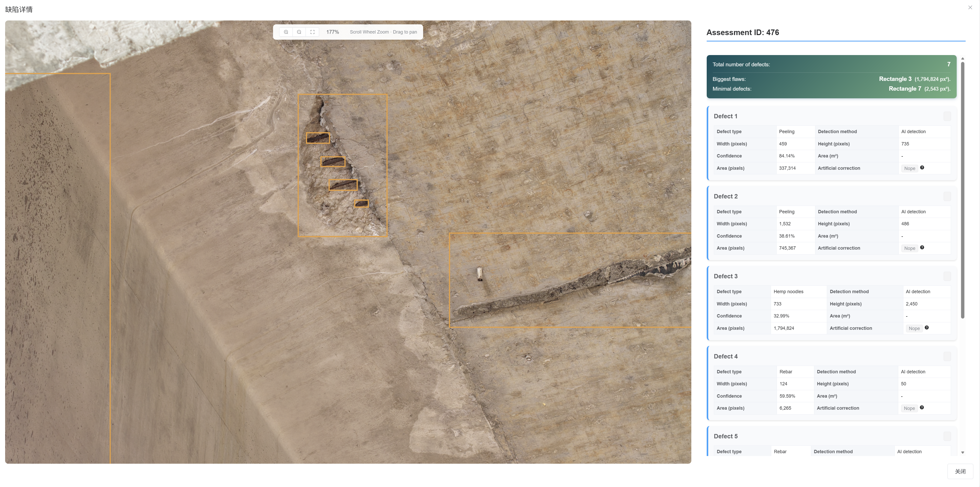Zoom out of the defect image
This screenshot has height=487, width=980.
pyautogui.click(x=299, y=32)
